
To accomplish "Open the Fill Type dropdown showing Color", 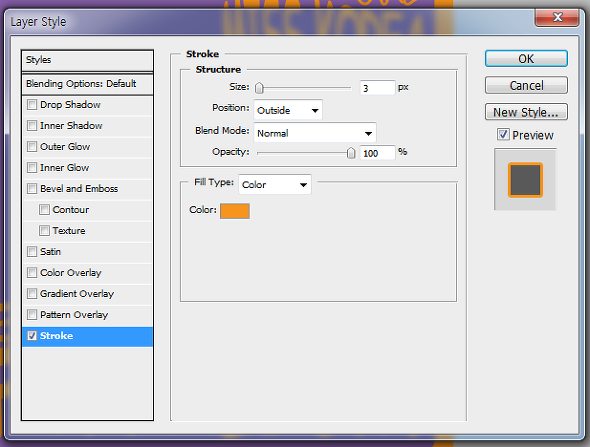I will pyautogui.click(x=275, y=184).
